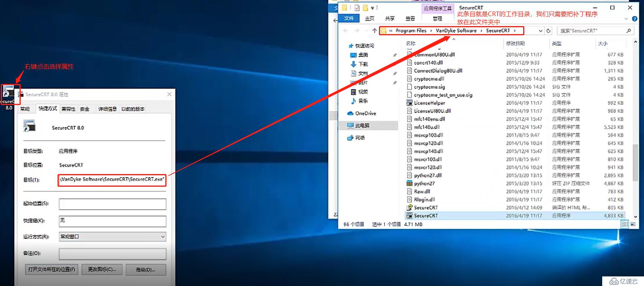Open 下载 in the Explorer sidebar
Image resolution: width=644 pixels, height=286 pixels.
pos(359,64)
